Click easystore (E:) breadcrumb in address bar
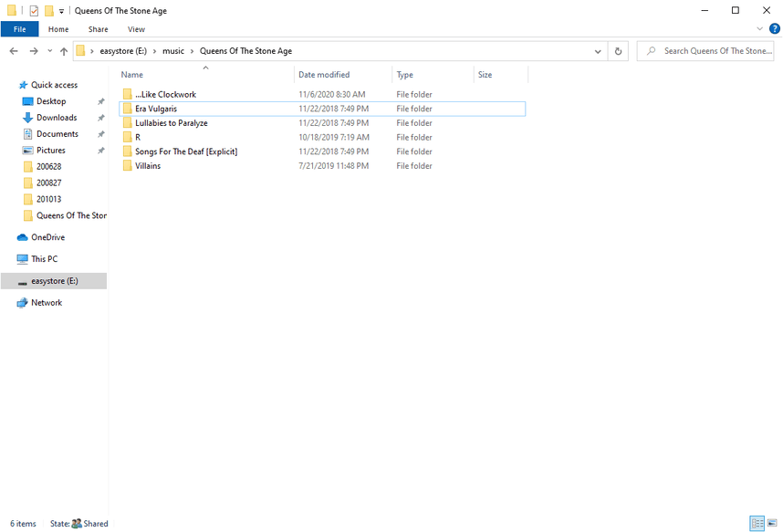Image resolution: width=783 pixels, height=532 pixels. [123, 51]
